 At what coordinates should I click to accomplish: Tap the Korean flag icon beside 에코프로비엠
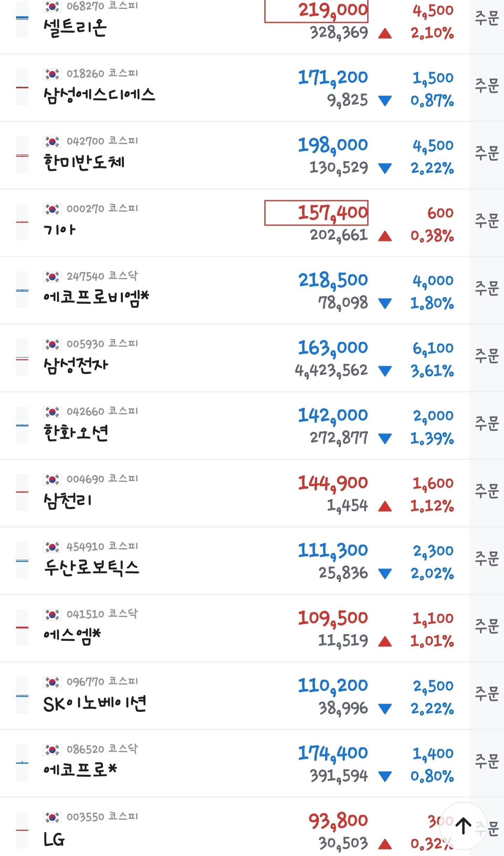(52, 277)
